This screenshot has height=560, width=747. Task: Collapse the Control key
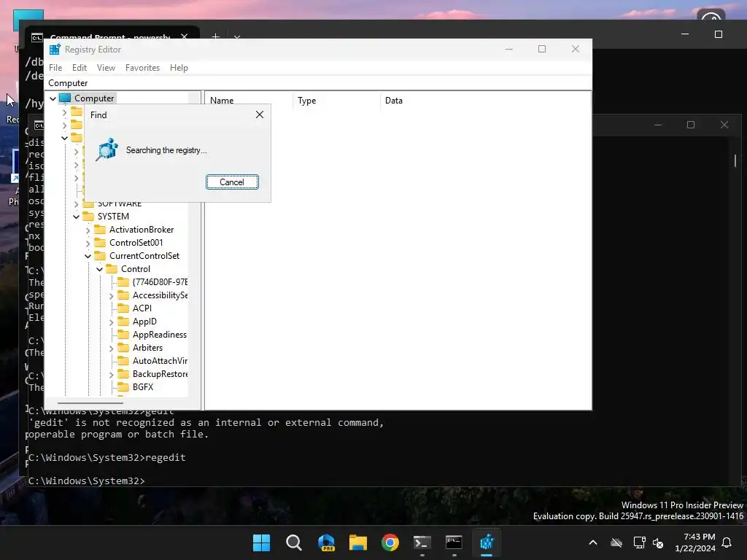click(99, 270)
